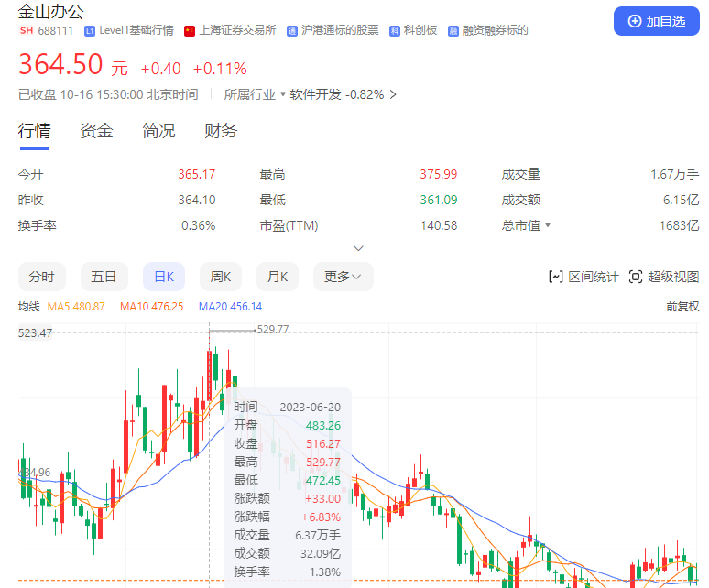Viewport: 709px width, 588px height.
Task: Switch to the 资金 tab
Action: (96, 131)
